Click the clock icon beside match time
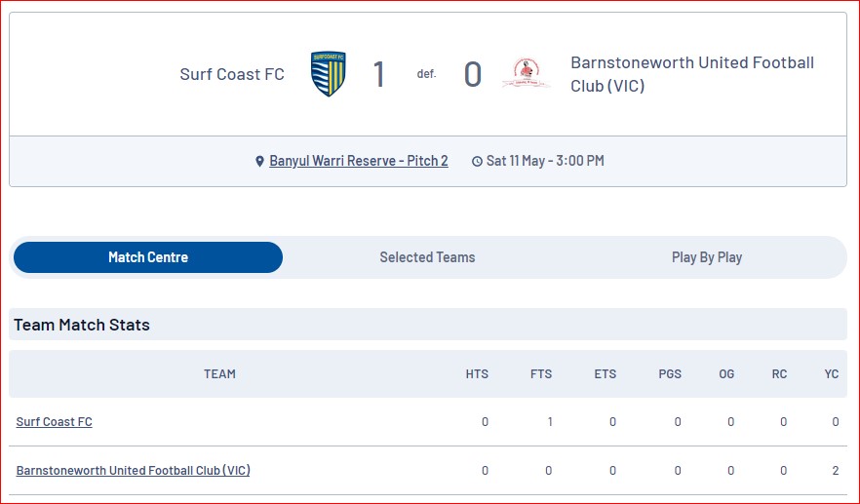 click(477, 161)
